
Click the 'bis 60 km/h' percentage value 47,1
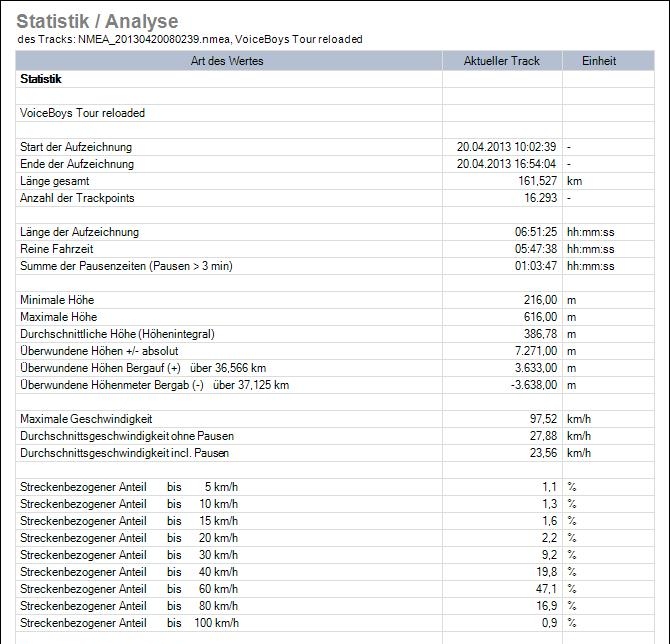545,589
